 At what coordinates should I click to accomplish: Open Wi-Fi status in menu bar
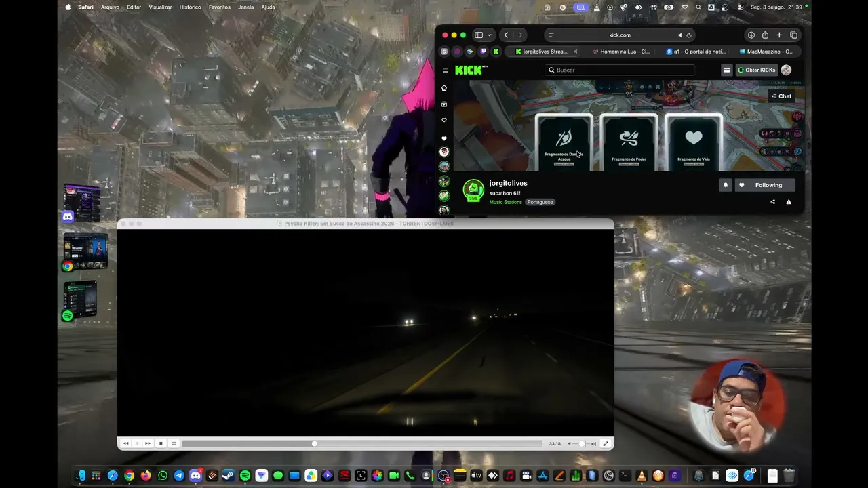[685, 7]
